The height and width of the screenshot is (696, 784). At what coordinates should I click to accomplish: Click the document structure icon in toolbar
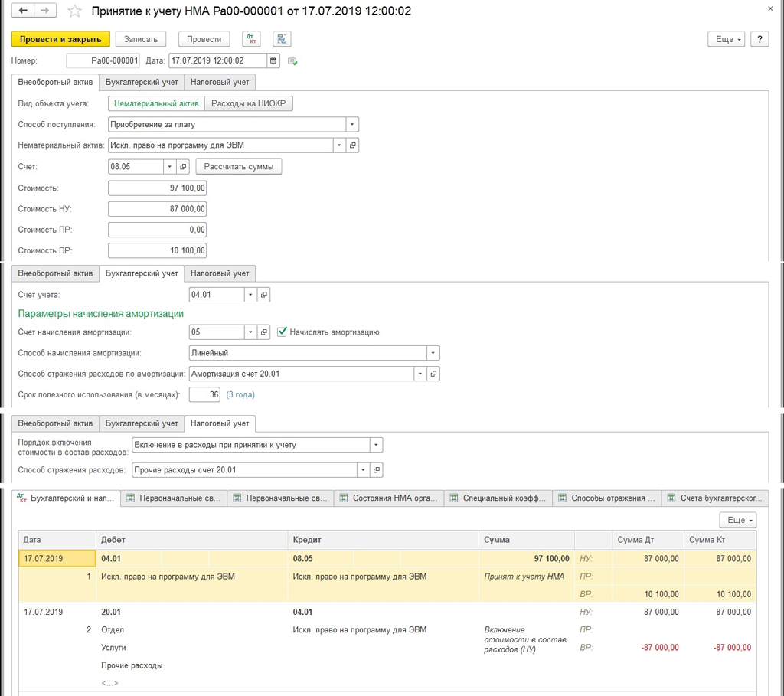(x=281, y=39)
